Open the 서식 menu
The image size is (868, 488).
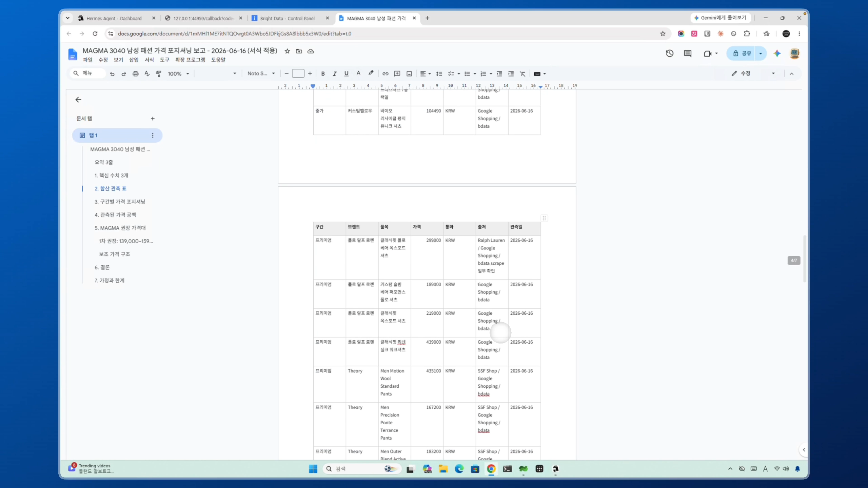[149, 60]
